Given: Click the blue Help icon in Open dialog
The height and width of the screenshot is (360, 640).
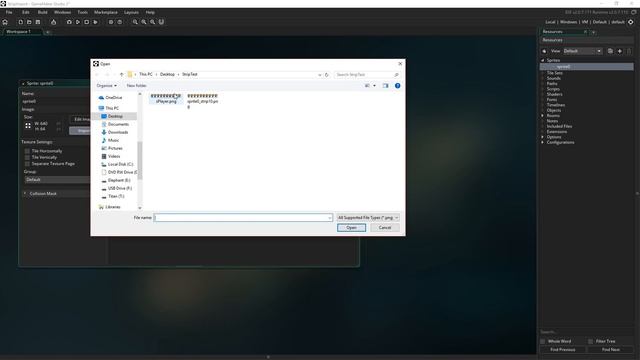Looking at the screenshot, I should (398, 86).
